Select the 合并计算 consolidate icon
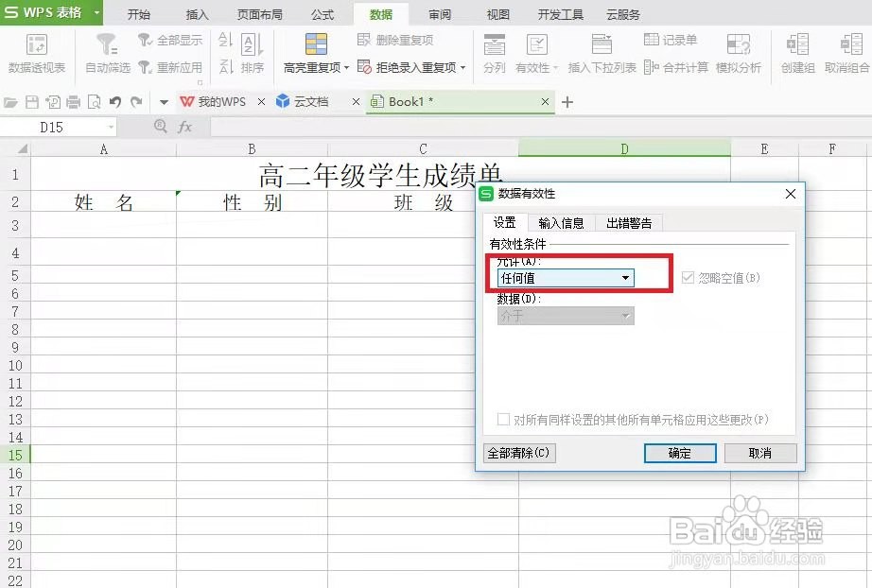The width and height of the screenshot is (872, 588). pos(677,64)
